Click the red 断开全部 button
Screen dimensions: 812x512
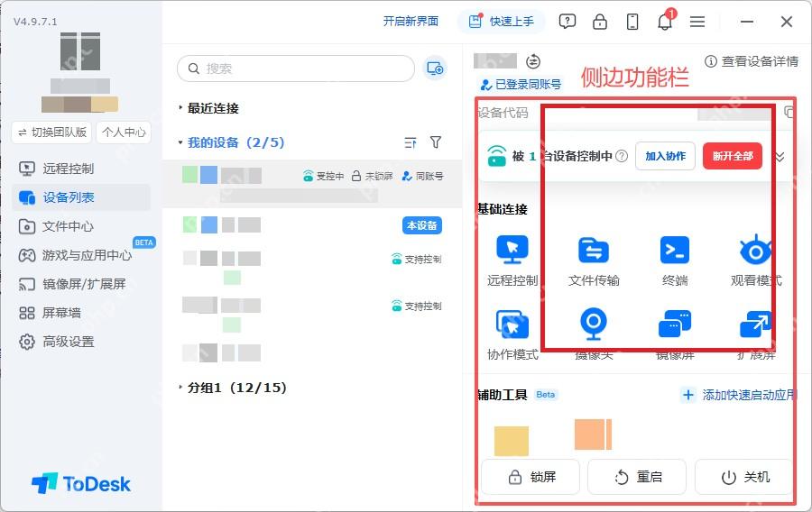(x=733, y=156)
